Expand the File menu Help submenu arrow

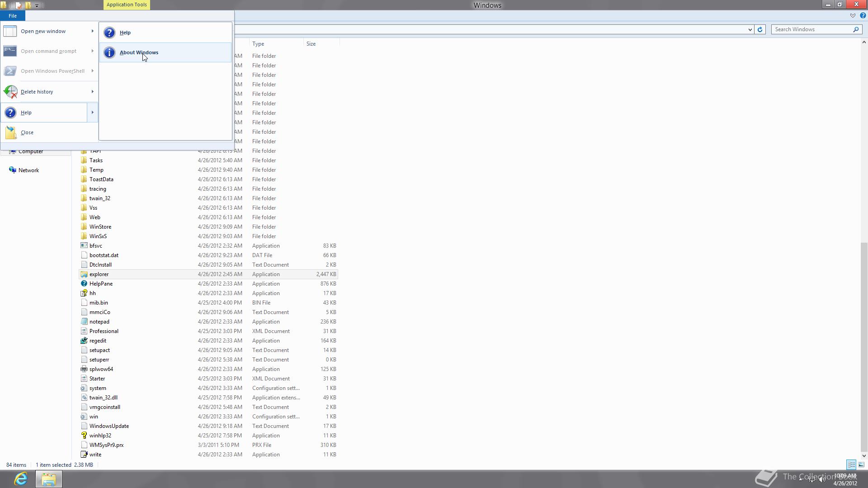tap(92, 113)
